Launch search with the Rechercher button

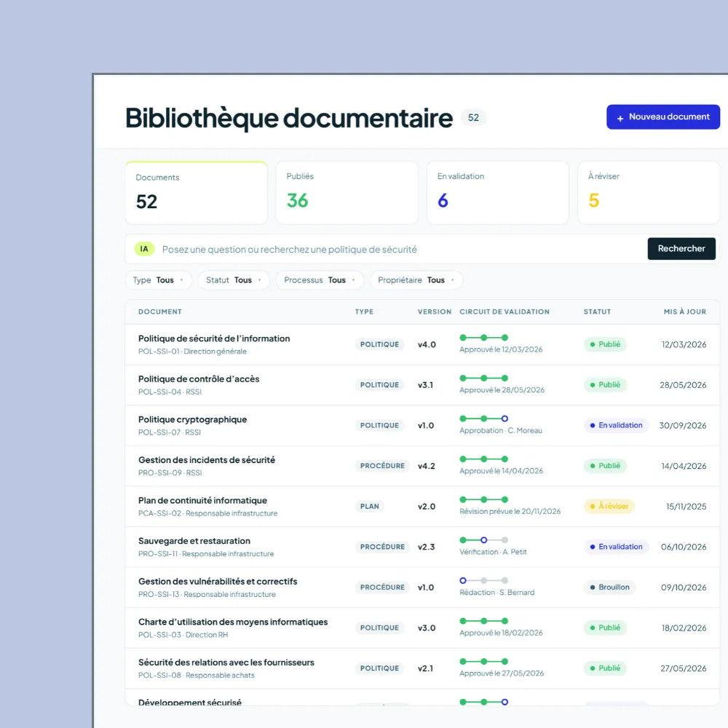[681, 248]
